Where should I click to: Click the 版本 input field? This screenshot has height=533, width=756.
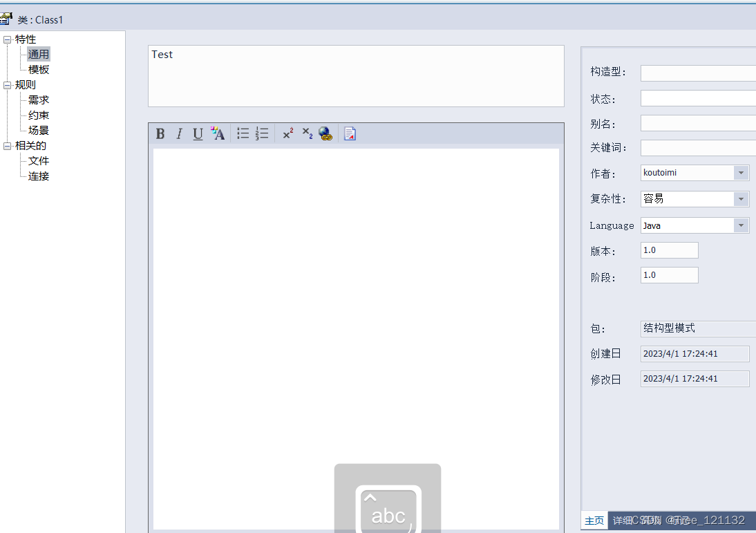[x=669, y=250]
